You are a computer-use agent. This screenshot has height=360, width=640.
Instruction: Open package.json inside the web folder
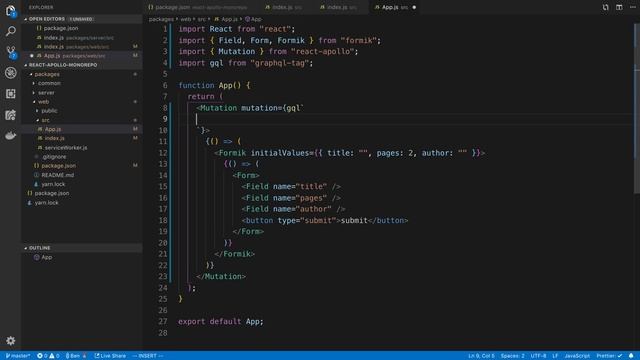click(x=82, y=166)
